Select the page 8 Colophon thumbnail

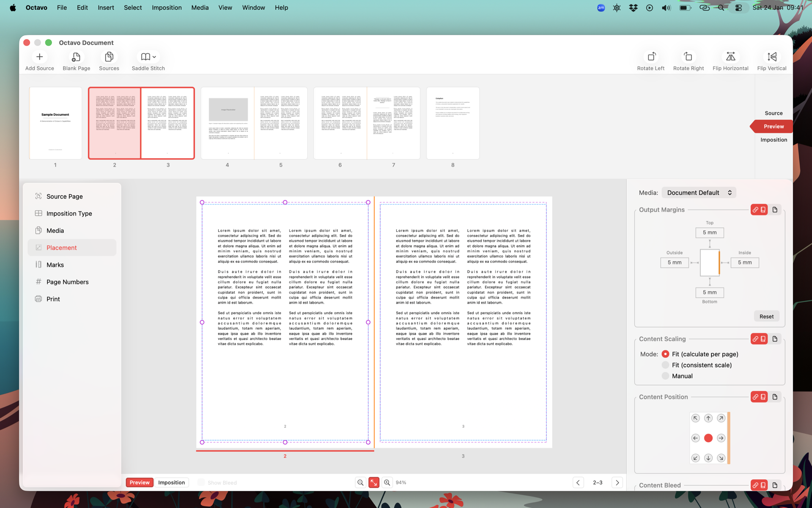tap(453, 123)
